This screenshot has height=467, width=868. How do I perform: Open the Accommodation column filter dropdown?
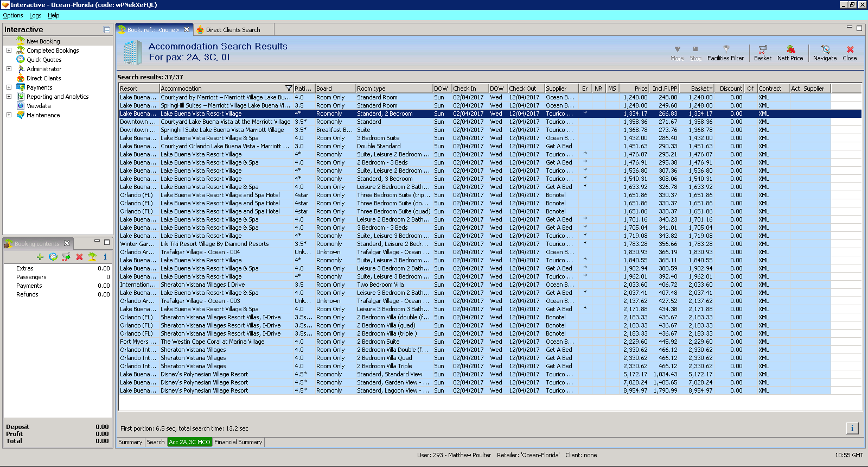click(x=289, y=88)
